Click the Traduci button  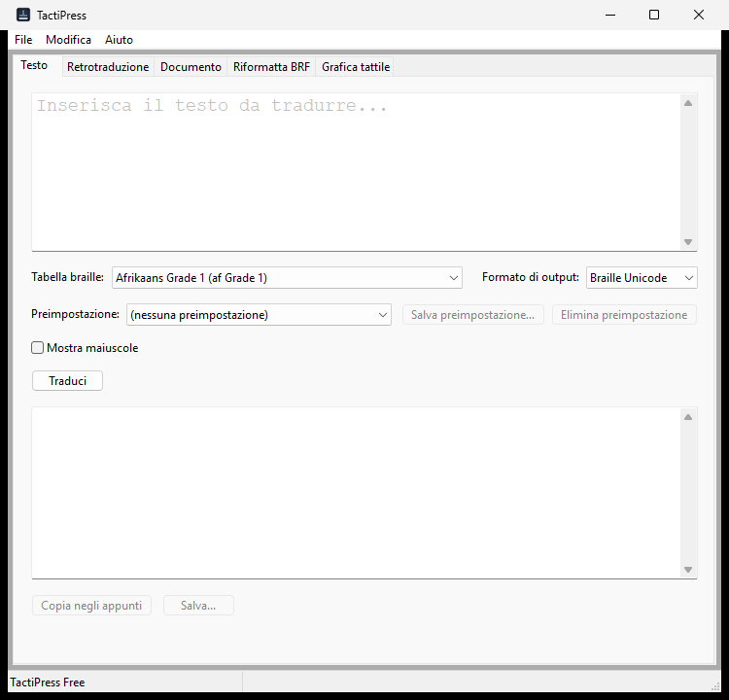coord(67,381)
